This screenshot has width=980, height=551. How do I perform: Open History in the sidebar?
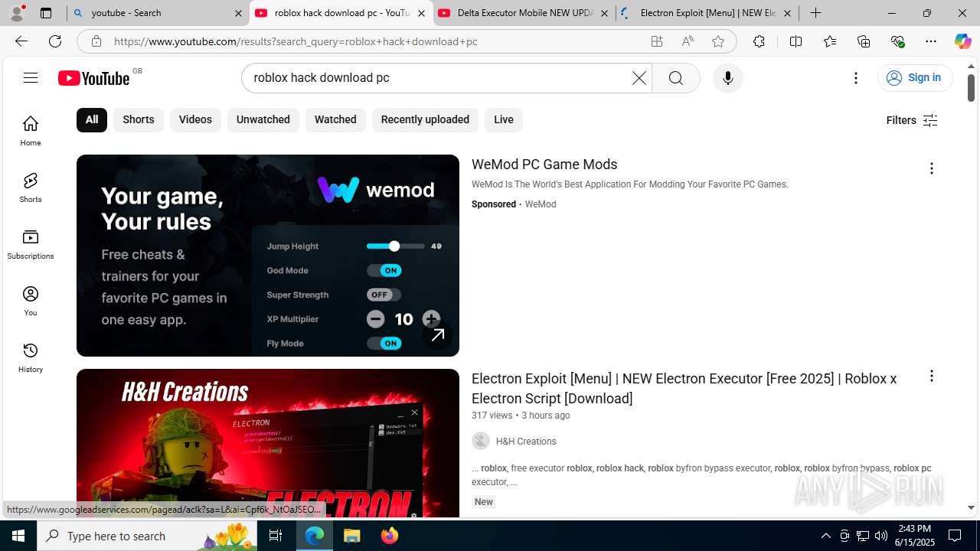[x=31, y=357]
